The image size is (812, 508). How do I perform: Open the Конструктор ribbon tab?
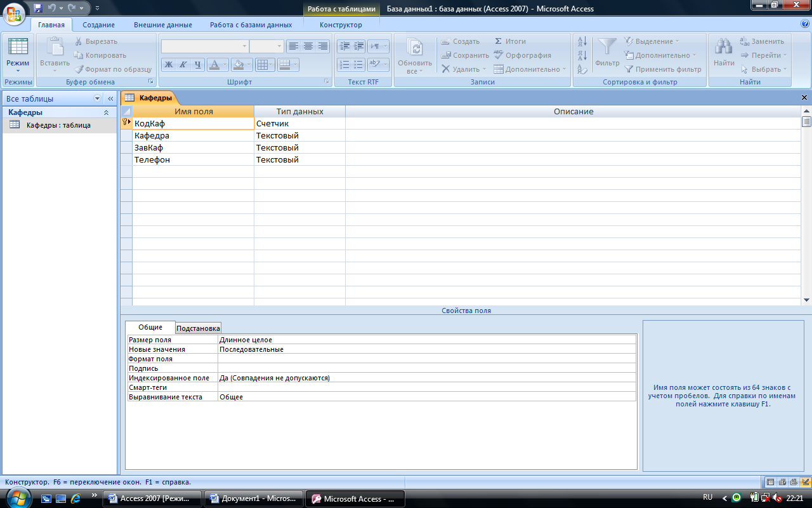[341, 25]
